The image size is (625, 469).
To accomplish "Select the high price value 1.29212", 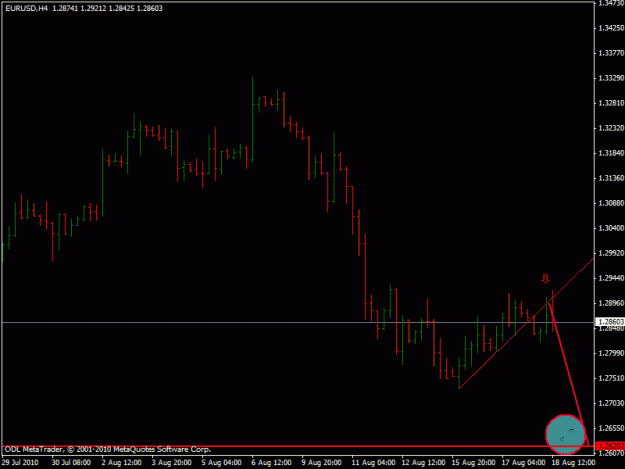I will 94,8.
